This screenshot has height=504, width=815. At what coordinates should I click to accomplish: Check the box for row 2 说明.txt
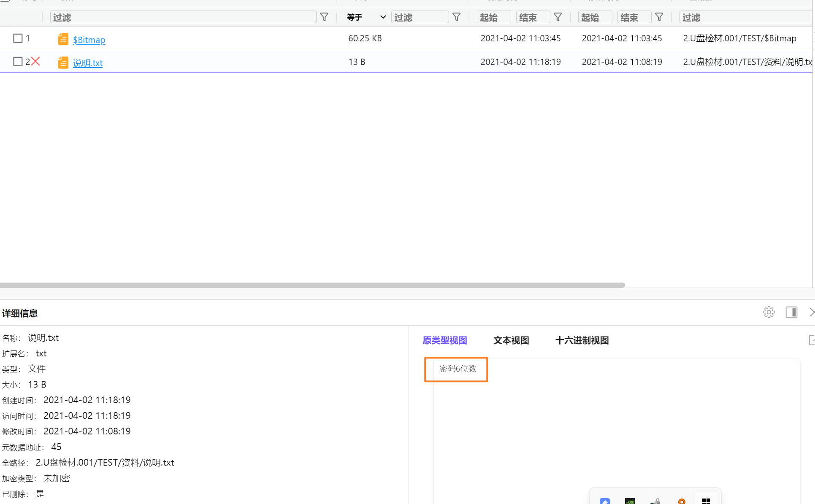click(x=18, y=62)
